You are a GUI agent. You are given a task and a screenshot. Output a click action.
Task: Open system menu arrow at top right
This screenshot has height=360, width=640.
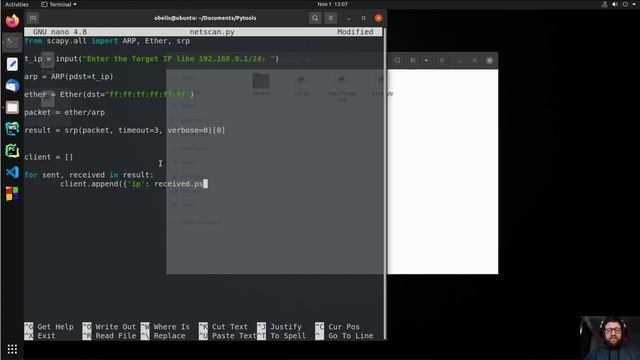[x=634, y=4]
